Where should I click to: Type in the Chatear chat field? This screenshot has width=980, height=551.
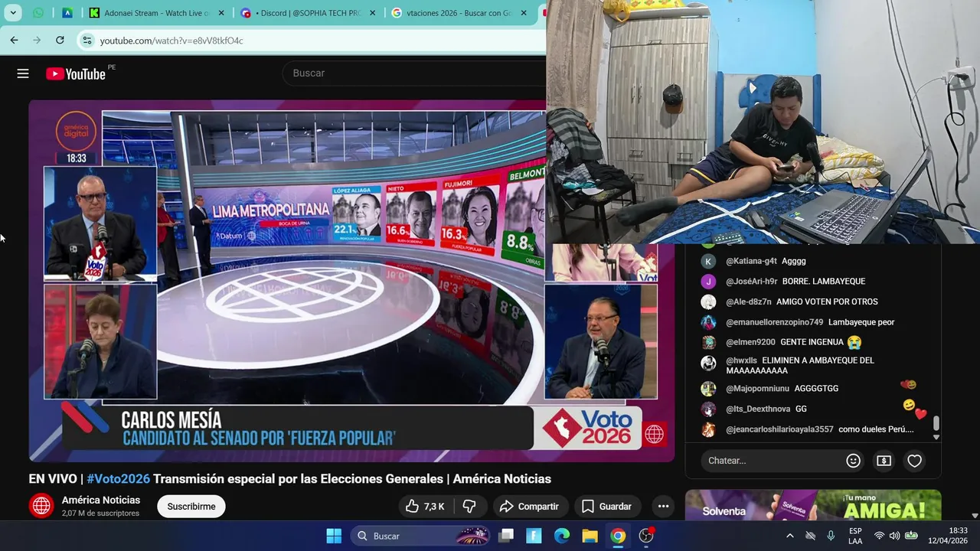click(772, 461)
